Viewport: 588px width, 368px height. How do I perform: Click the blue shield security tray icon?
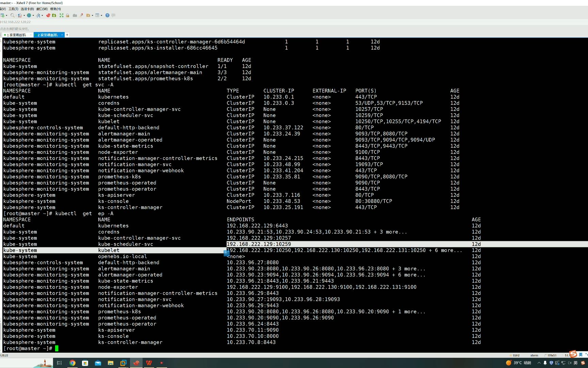pos(551,363)
